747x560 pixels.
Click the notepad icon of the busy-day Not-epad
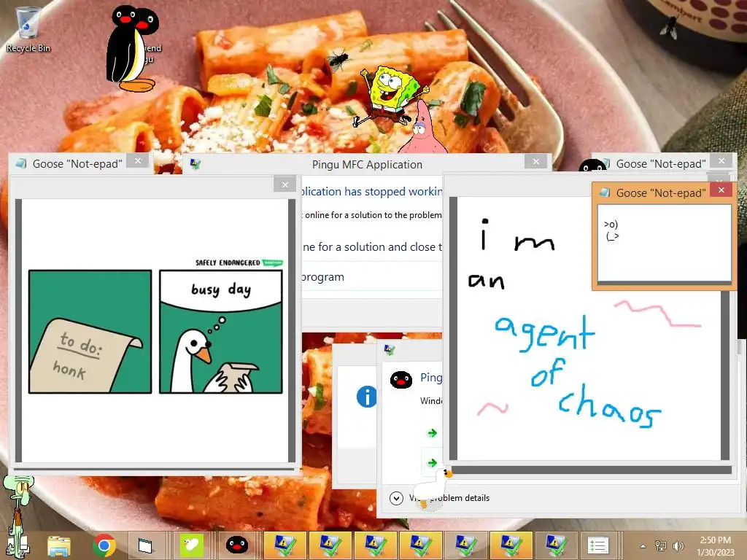[x=21, y=163]
